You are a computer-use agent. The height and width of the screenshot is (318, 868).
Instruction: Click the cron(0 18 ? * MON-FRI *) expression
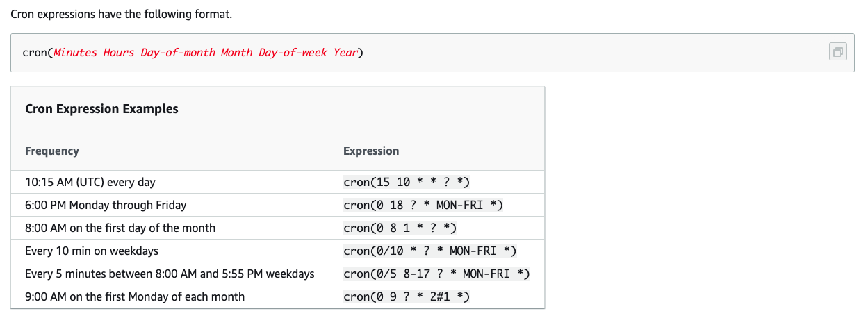(423, 206)
